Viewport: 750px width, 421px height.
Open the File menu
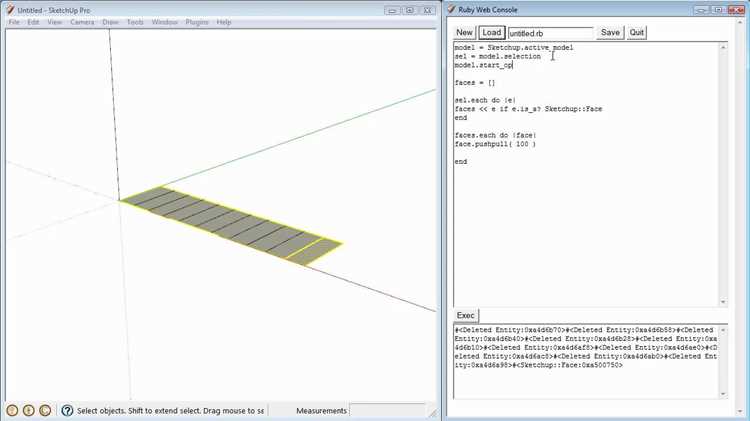point(14,22)
